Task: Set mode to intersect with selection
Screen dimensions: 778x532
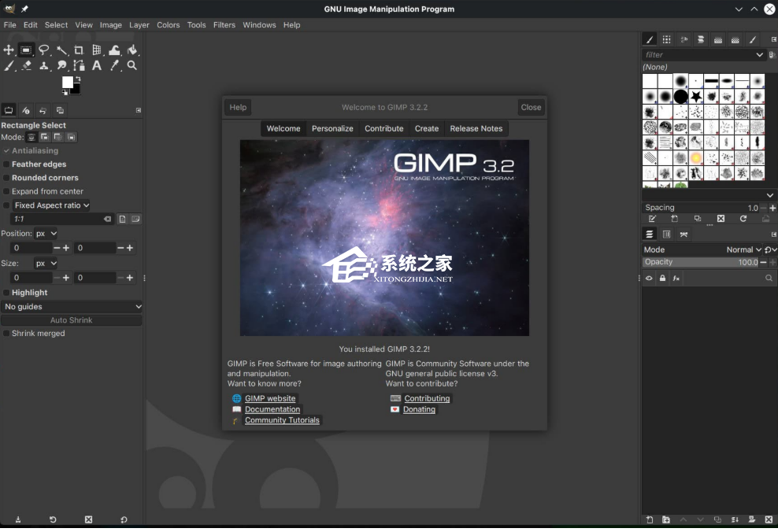Action: [71, 138]
